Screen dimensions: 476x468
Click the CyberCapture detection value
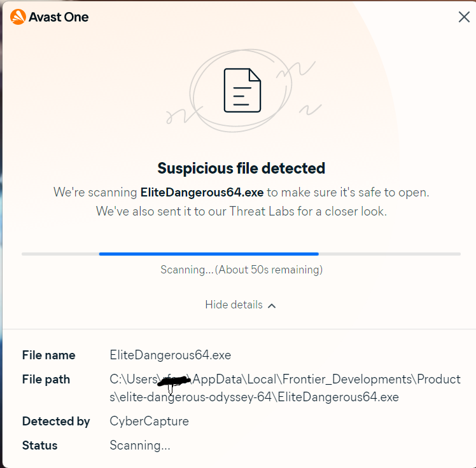click(149, 421)
